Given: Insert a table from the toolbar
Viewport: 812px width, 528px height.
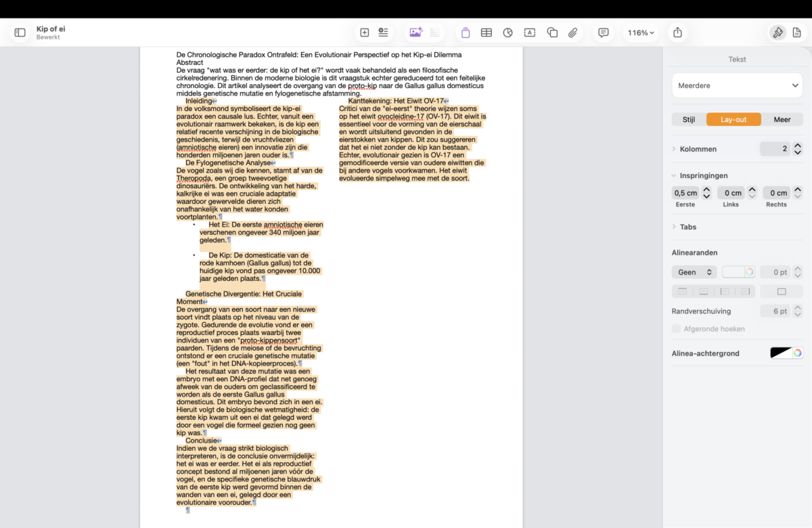Looking at the screenshot, I should [x=486, y=32].
